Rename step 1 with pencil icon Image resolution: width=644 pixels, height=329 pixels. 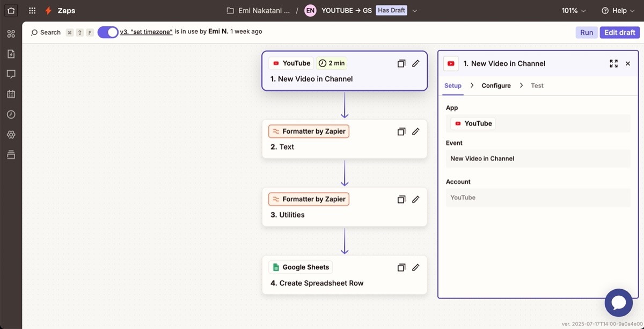coord(415,63)
